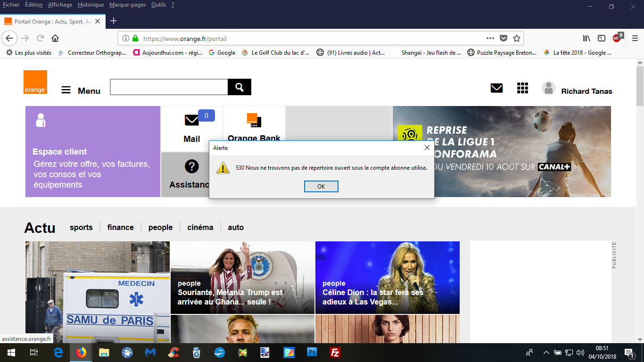Click the green padlock in the address bar
This screenshot has height=362, width=644.
[135, 38]
